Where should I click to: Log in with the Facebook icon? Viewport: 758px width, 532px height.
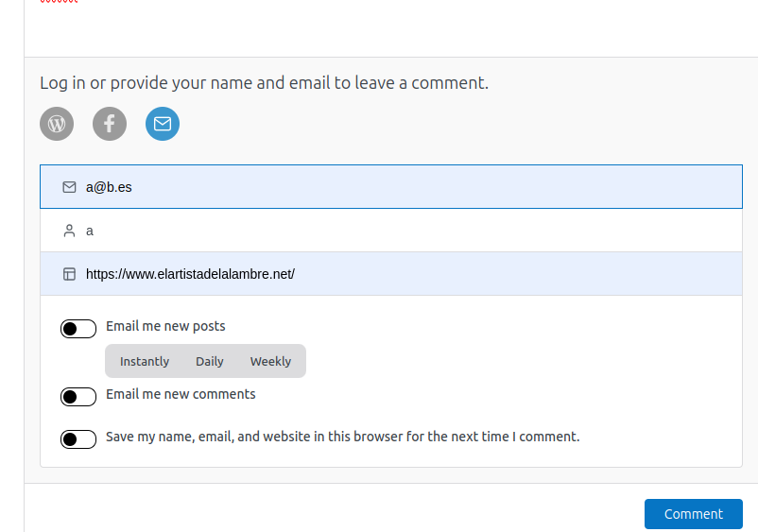click(x=110, y=124)
